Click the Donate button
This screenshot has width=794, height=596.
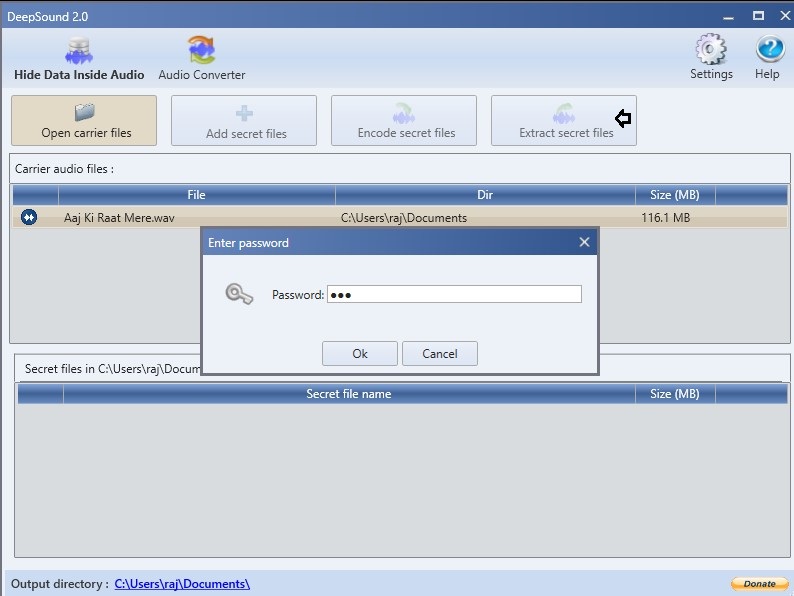pyautogui.click(x=760, y=584)
